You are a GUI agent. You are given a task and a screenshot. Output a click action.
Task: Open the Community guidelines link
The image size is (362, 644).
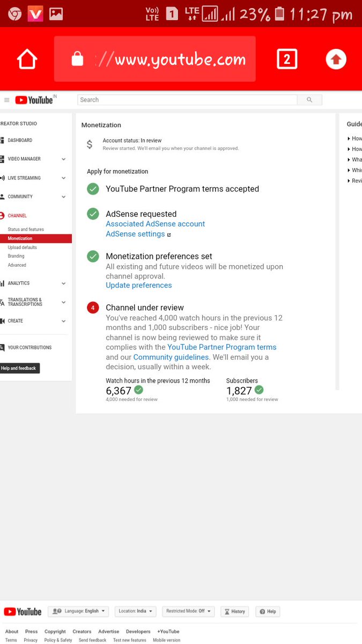click(171, 357)
